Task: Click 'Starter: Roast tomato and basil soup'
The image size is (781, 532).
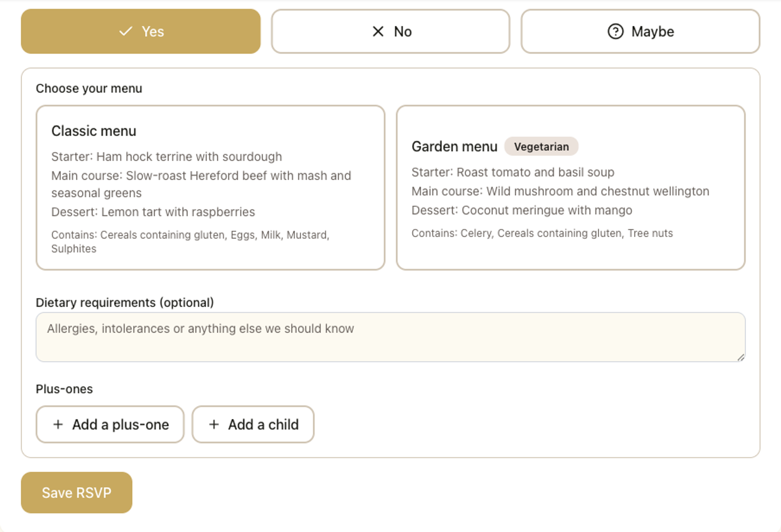Action: pos(513,172)
